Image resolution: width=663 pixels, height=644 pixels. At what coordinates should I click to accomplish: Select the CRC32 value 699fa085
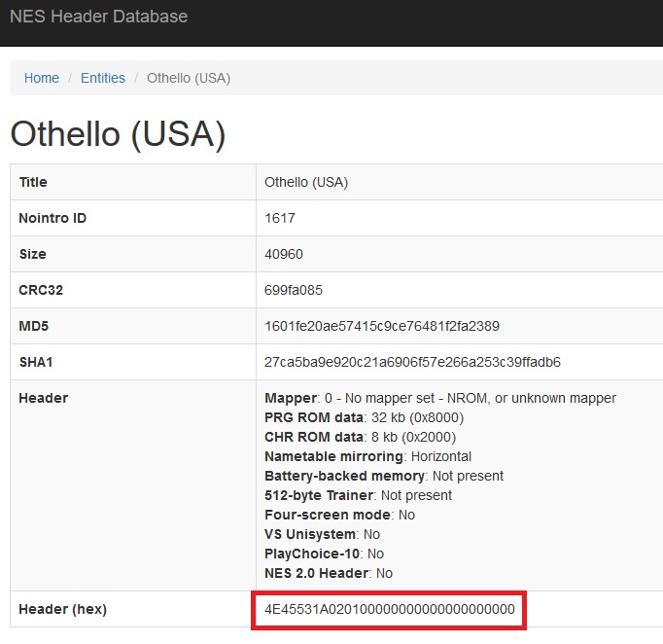click(x=294, y=290)
